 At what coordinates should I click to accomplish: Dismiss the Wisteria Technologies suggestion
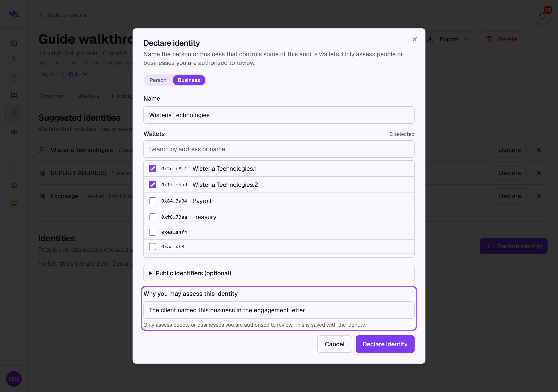tap(539, 150)
